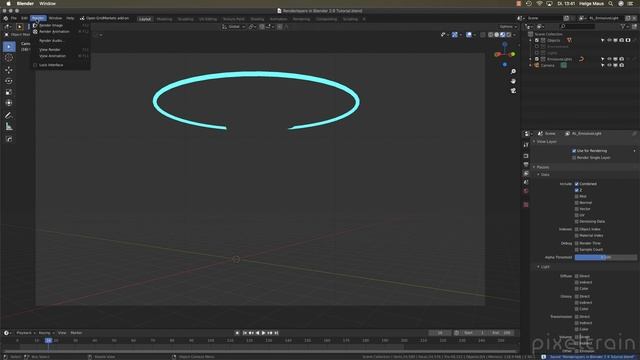Open the Texture properties tab icon
The image size is (640, 360).
click(x=526, y=205)
